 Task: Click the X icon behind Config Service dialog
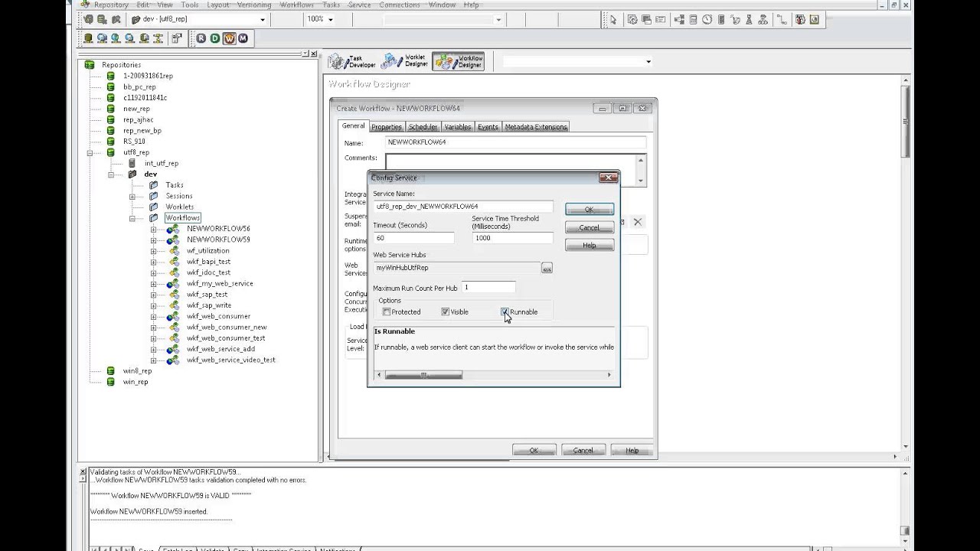tap(637, 222)
